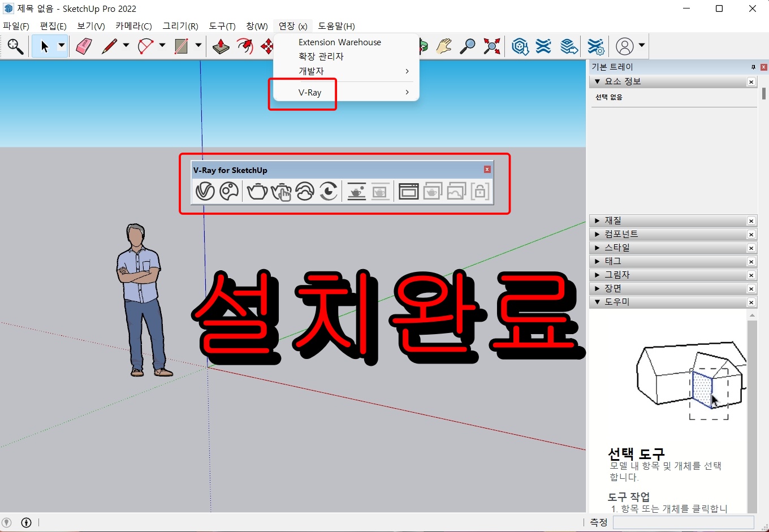The height and width of the screenshot is (532, 769).
Task: Close the V-Ray for SketchUp toolbar
Action: [x=487, y=170]
